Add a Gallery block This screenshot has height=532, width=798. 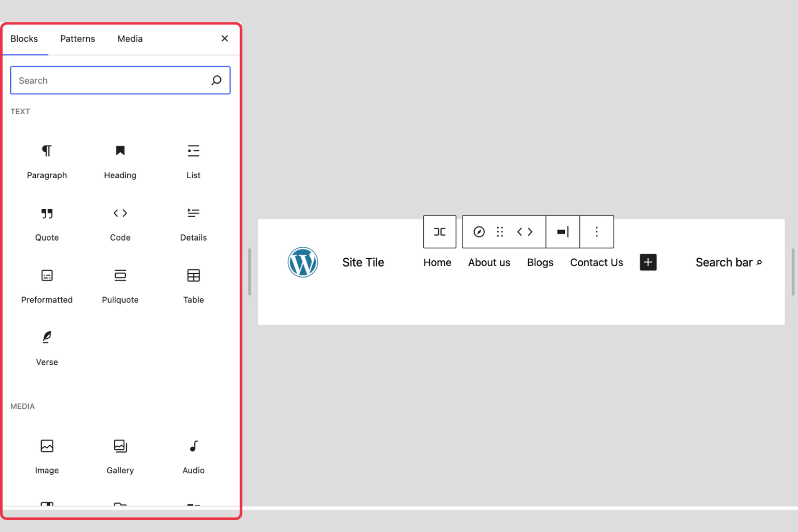pos(120,456)
